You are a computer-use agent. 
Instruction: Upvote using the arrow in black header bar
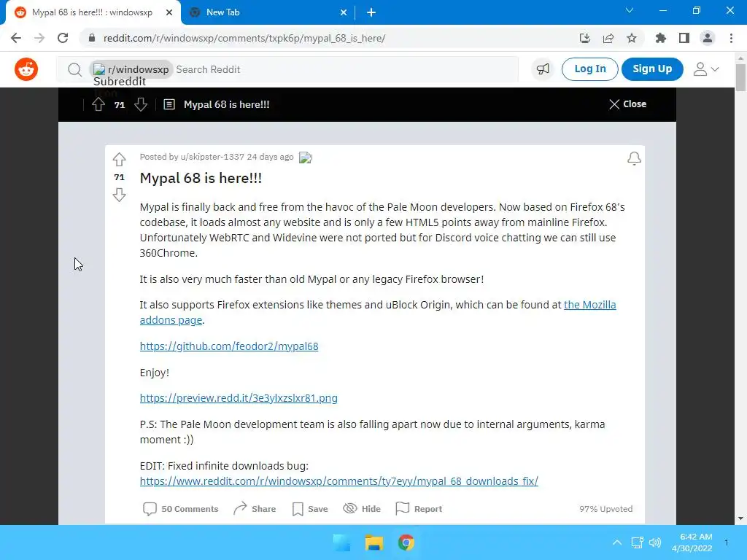(98, 104)
